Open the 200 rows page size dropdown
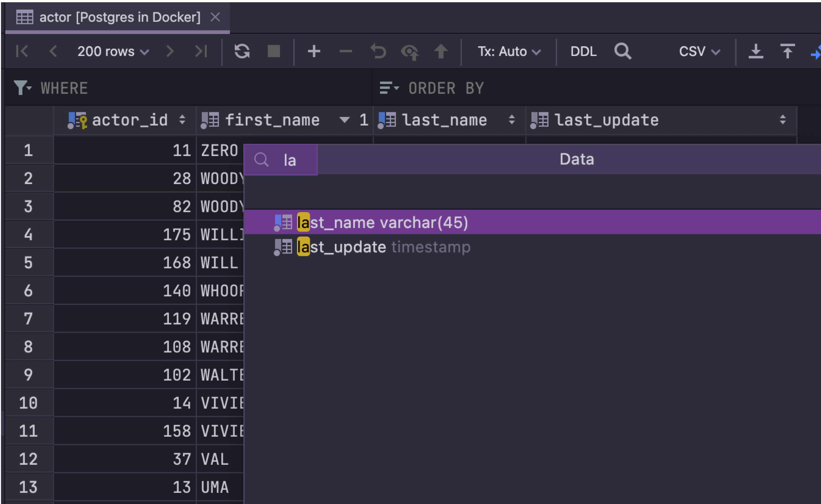Viewport: 821px width, 504px height. click(113, 51)
